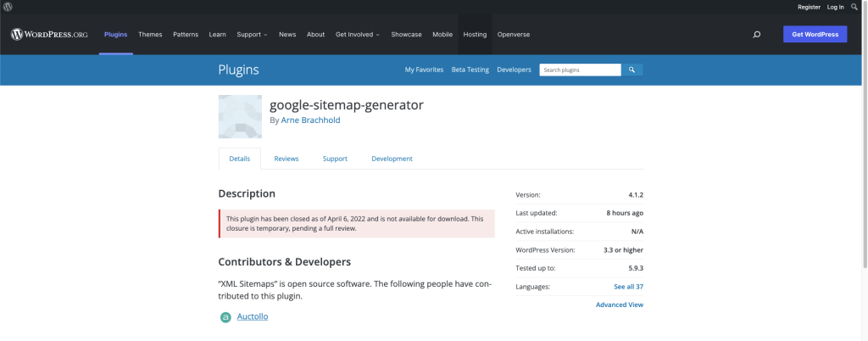Open the Showcase navigation item
The image size is (868, 341).
pos(406,34)
